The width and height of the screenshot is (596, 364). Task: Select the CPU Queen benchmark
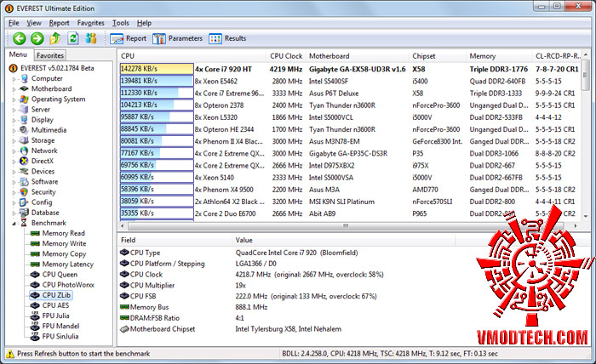pyautogui.click(x=60, y=275)
